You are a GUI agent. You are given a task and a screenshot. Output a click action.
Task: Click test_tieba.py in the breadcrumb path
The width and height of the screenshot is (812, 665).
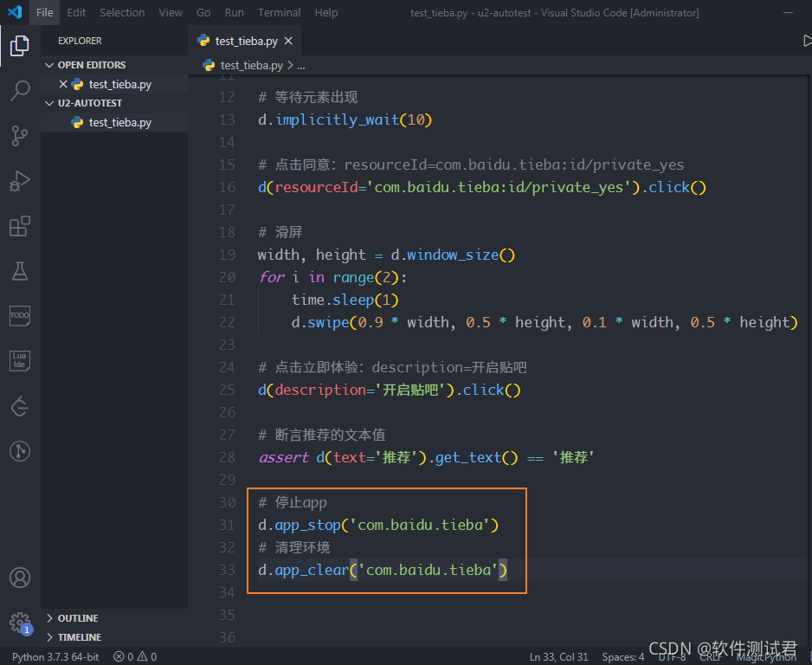[252, 65]
